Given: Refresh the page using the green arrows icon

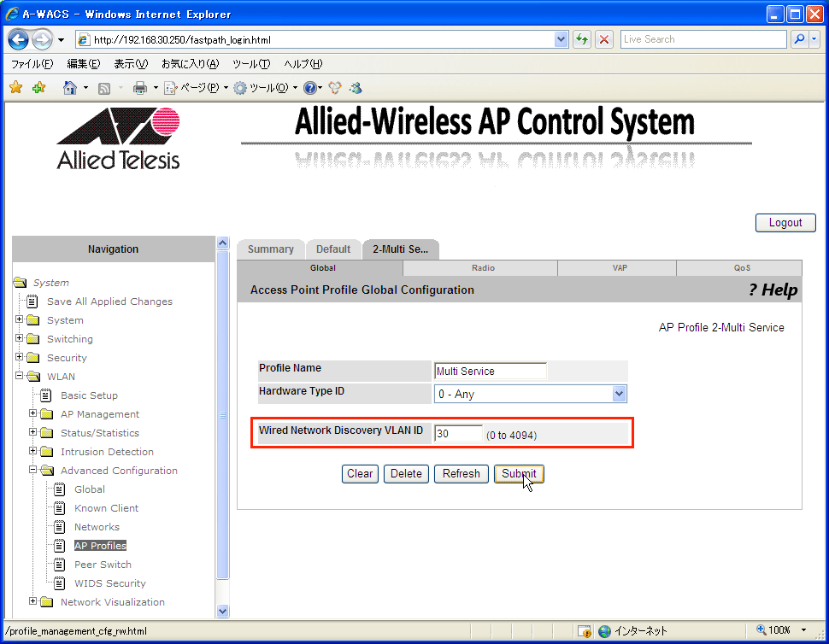Looking at the screenshot, I should click(582, 39).
